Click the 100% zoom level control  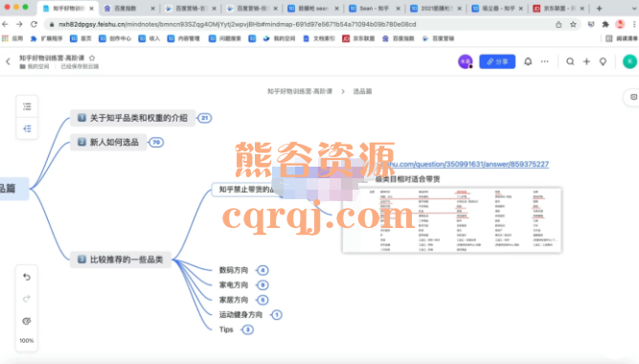click(x=27, y=340)
